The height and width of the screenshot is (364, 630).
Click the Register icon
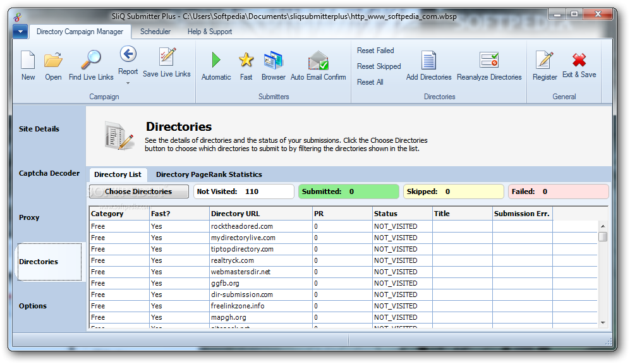[x=545, y=60]
